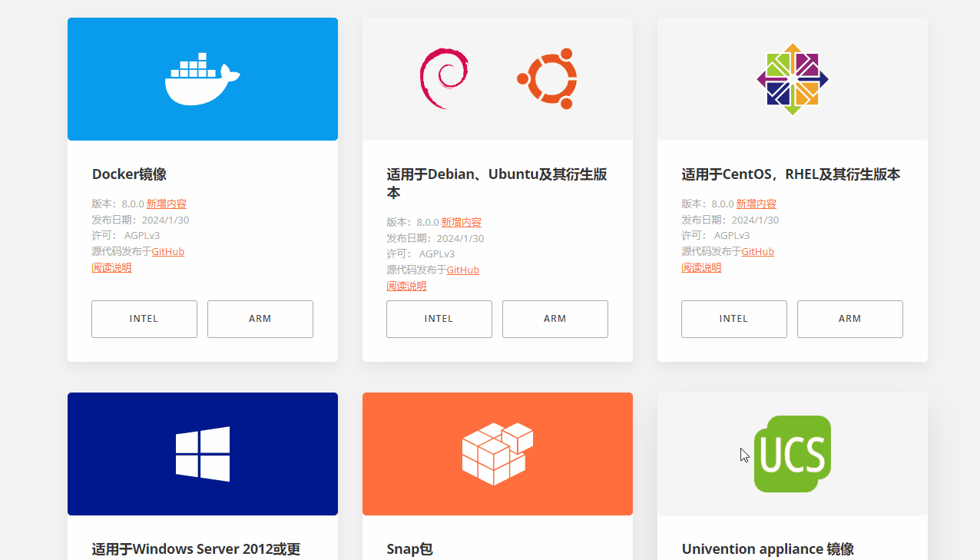The height and width of the screenshot is (560, 980).
Task: Click 许可 AGPLv3 in Docker card
Action: pyautogui.click(x=126, y=235)
